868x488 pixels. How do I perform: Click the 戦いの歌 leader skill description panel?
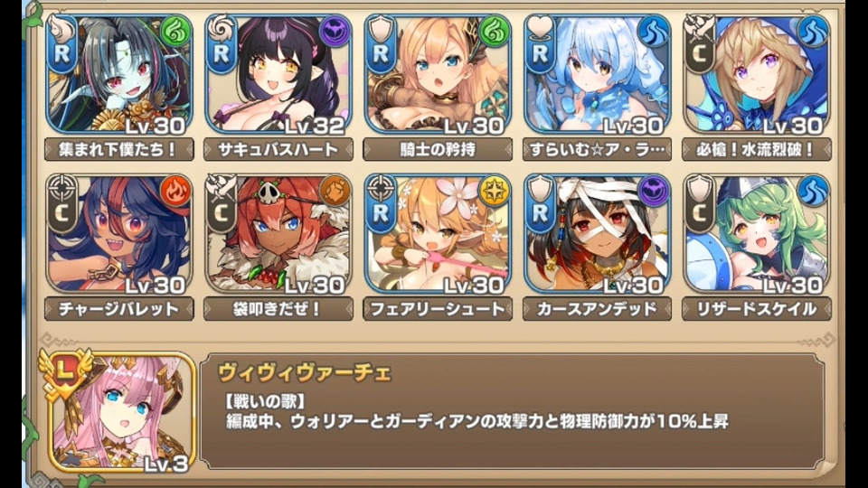pyautogui.click(x=513, y=411)
